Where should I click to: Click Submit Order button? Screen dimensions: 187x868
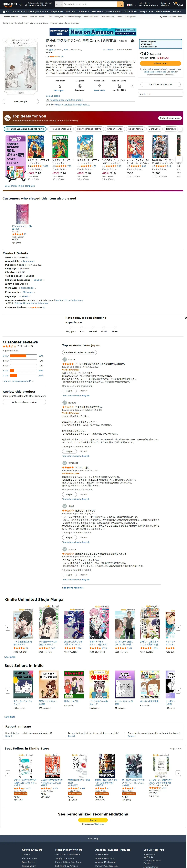pos(160,63)
